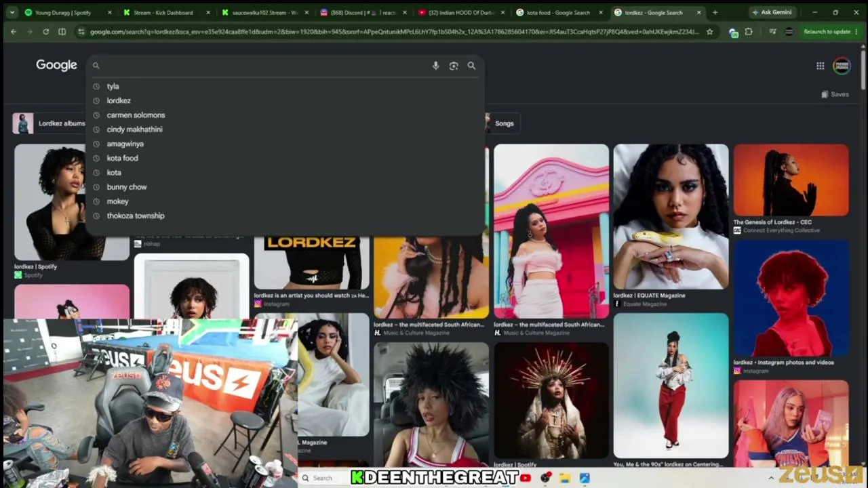Select the 'bunny chow' suggestion
868x488 pixels.
pyautogui.click(x=285, y=187)
